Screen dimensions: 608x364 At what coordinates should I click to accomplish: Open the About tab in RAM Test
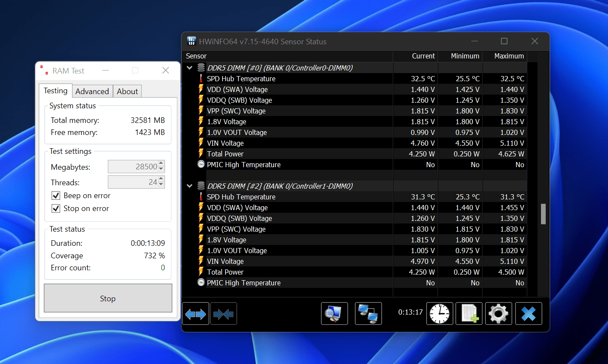pyautogui.click(x=127, y=91)
